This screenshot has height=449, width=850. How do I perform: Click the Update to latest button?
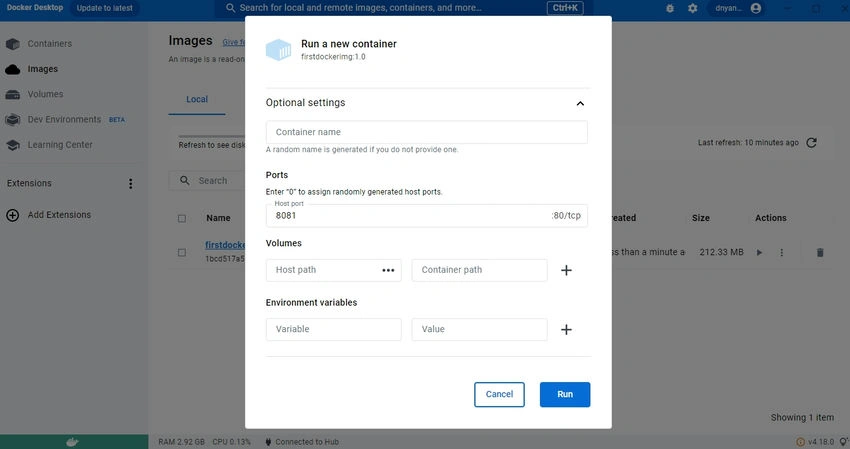(105, 8)
